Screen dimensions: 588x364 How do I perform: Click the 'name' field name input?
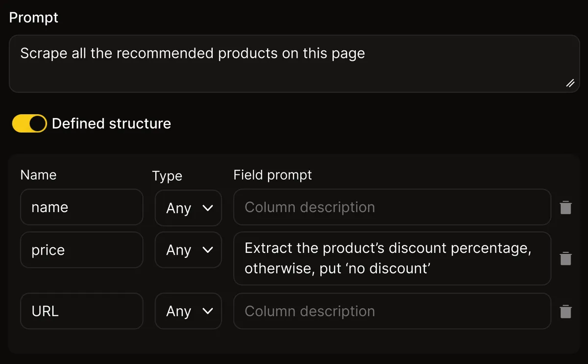point(81,207)
